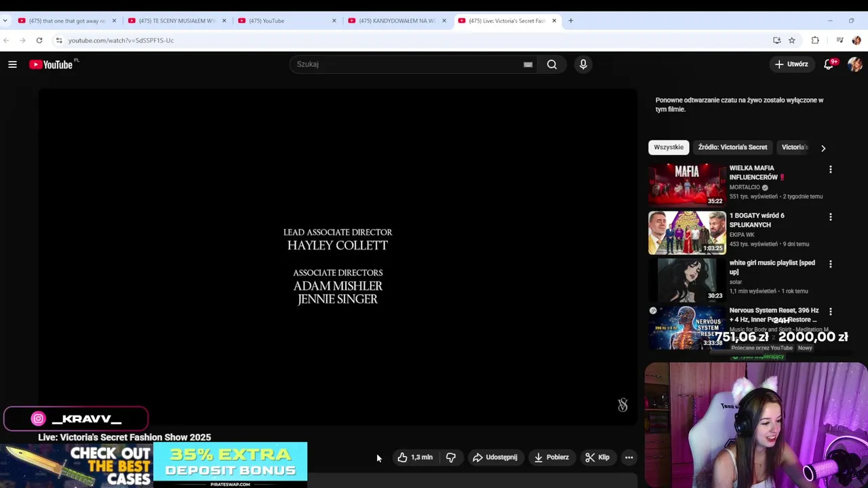Show more filter chips with right chevron

(x=823, y=148)
